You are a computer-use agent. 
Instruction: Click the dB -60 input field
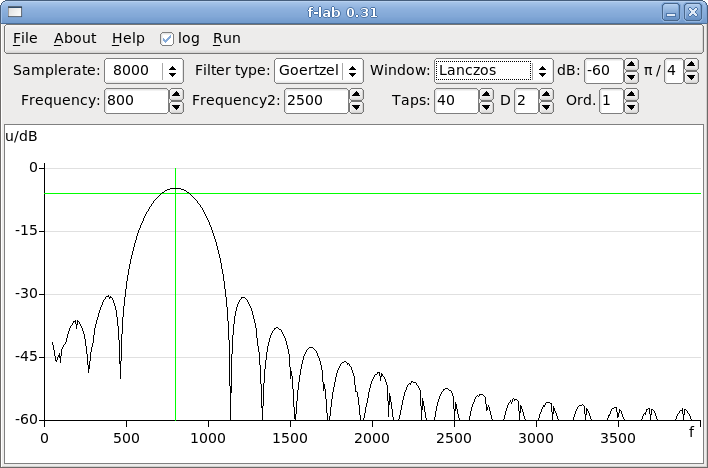click(604, 71)
